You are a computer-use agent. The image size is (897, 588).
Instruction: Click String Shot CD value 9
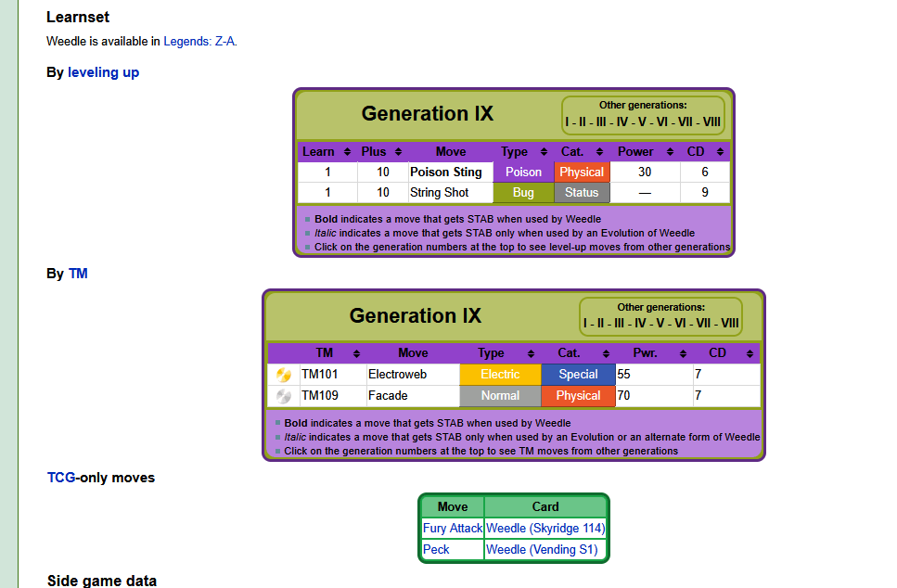[705, 193]
